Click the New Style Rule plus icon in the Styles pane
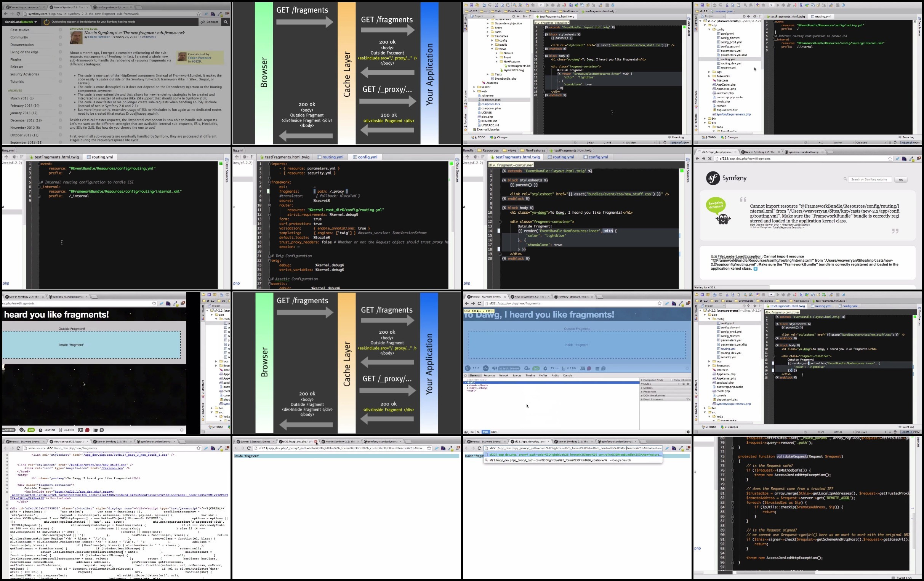This screenshot has width=924, height=581. [x=678, y=384]
